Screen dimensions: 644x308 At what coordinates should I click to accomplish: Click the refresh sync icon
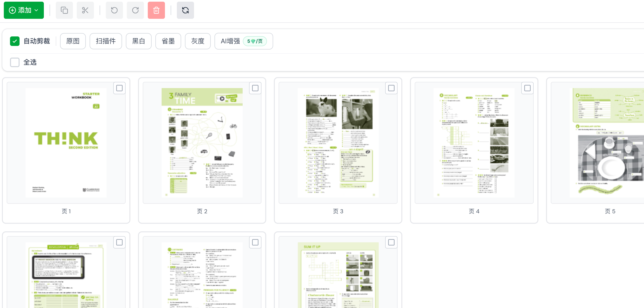[x=185, y=10]
